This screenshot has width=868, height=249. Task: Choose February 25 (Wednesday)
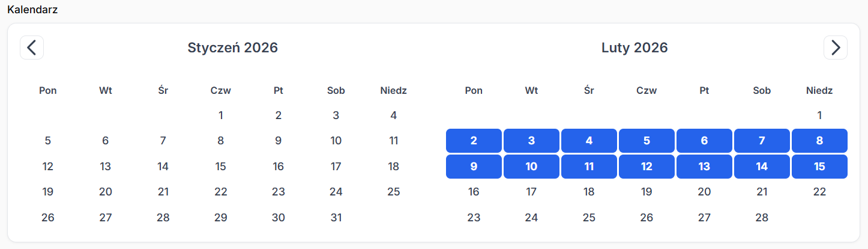point(589,217)
